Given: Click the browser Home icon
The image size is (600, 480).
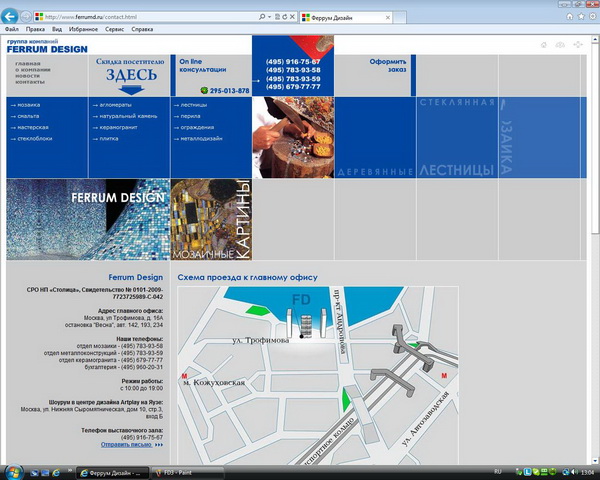Looking at the screenshot, I should click(x=570, y=16).
